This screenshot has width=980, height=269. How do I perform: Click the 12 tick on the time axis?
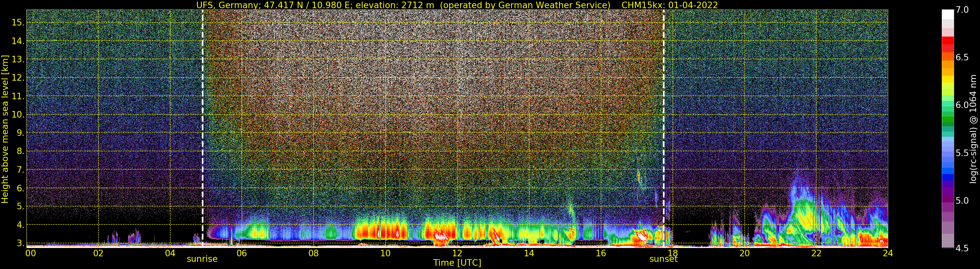[457, 253]
